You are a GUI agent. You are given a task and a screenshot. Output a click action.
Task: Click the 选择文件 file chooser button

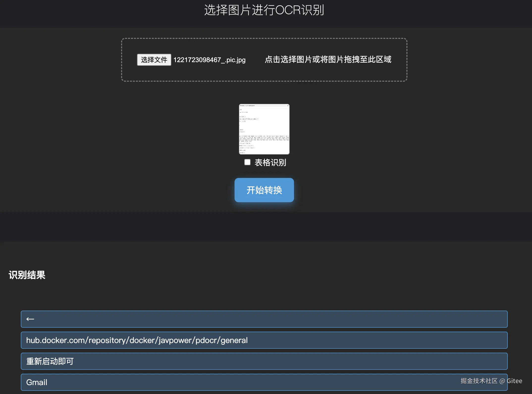(154, 60)
